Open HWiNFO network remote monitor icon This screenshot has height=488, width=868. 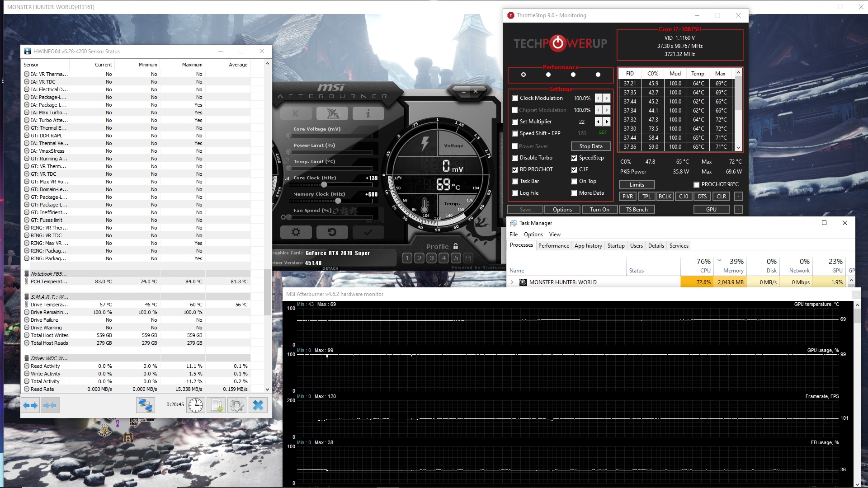pyautogui.click(x=146, y=405)
